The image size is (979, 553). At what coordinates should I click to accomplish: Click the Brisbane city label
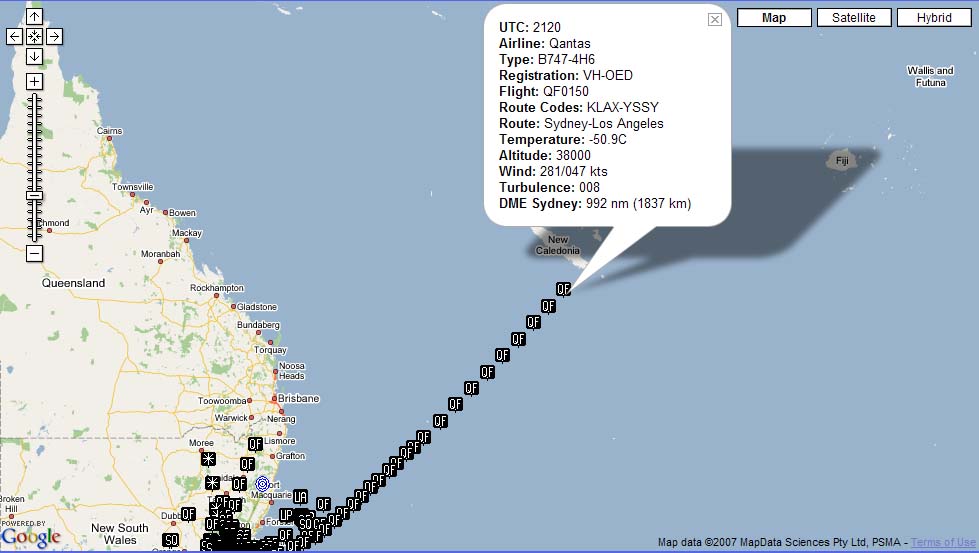tap(298, 398)
